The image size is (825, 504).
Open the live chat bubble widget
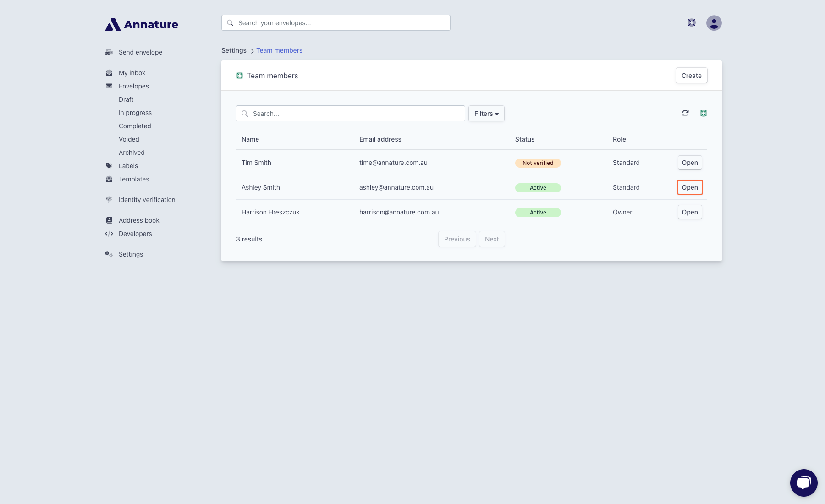pos(803,482)
